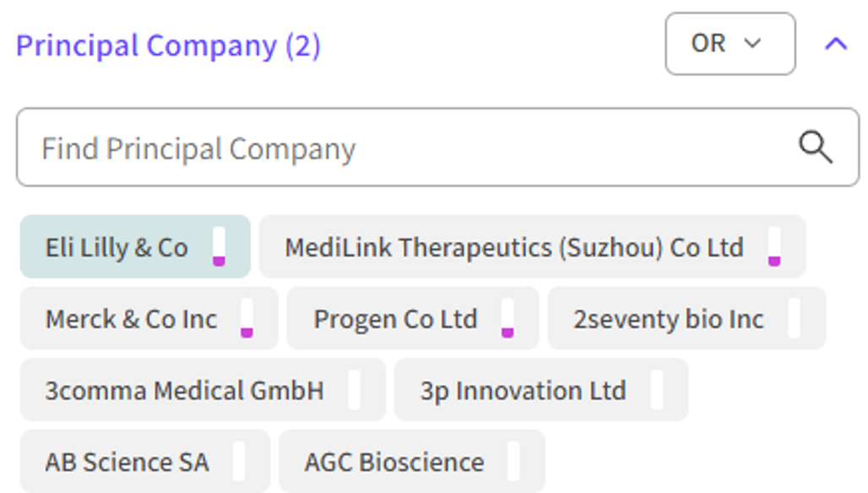Select the 3p Innovation Ltd chip
Screen dimensions: 868x493
tap(523, 391)
